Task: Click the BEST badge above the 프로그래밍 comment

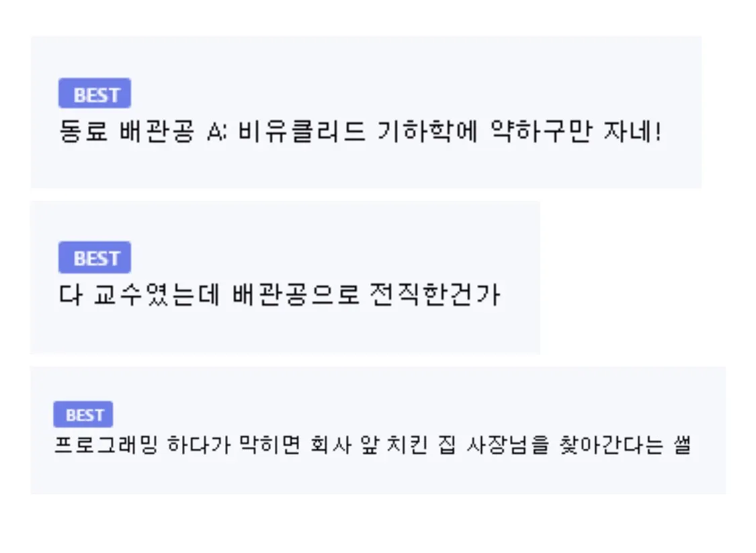Action: (83, 415)
